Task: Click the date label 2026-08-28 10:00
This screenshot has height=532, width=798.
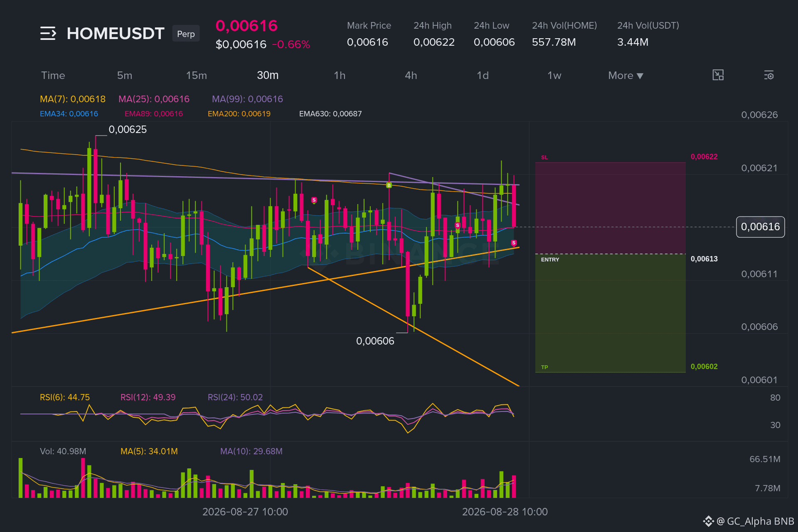Action: point(505,512)
